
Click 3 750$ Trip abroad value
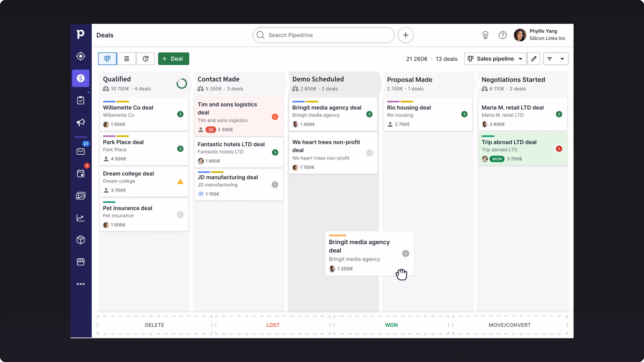coord(514,159)
